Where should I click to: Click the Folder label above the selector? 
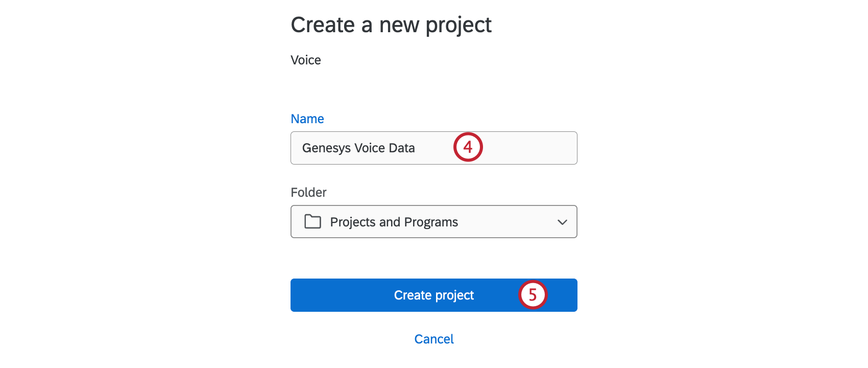pos(308,192)
